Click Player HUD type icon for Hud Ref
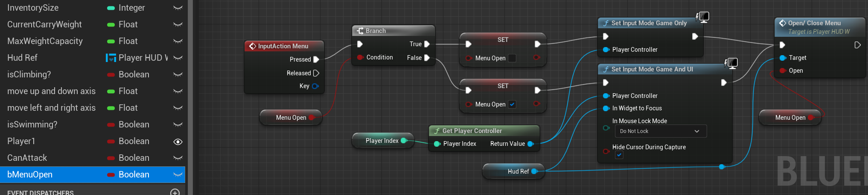 click(111, 58)
